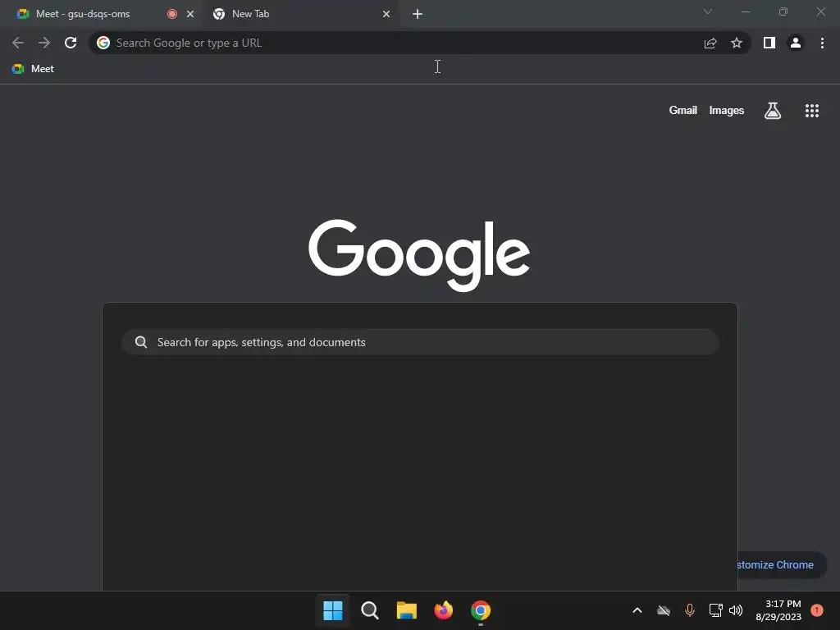This screenshot has width=840, height=630.
Task: Open clock showing 3:17 PM
Action: [x=778, y=610]
